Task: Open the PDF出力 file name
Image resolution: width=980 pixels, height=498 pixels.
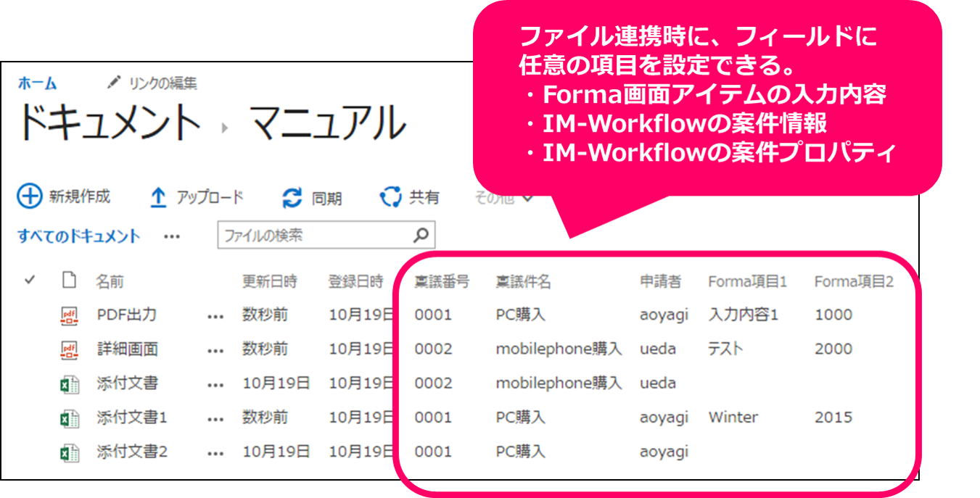Action: tap(127, 315)
